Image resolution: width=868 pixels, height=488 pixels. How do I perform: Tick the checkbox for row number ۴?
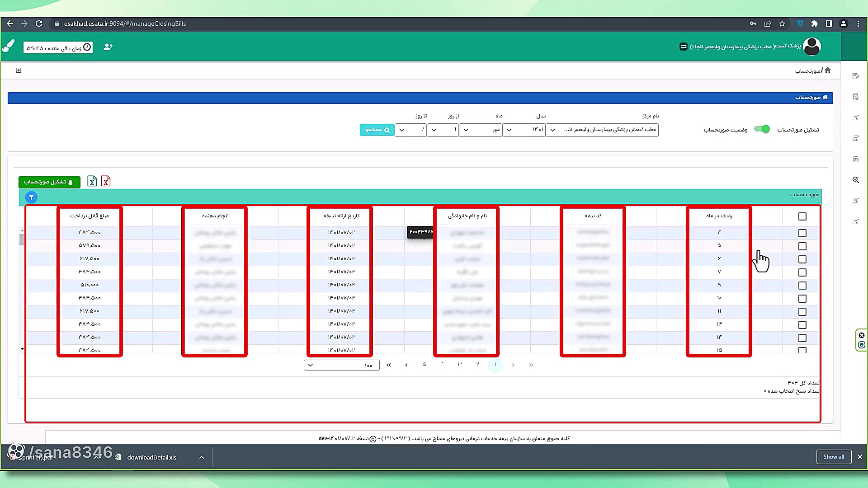point(802,233)
